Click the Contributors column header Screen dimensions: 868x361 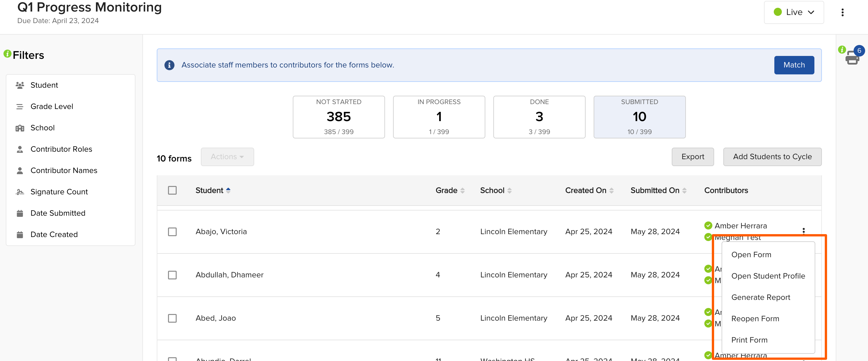pos(726,190)
